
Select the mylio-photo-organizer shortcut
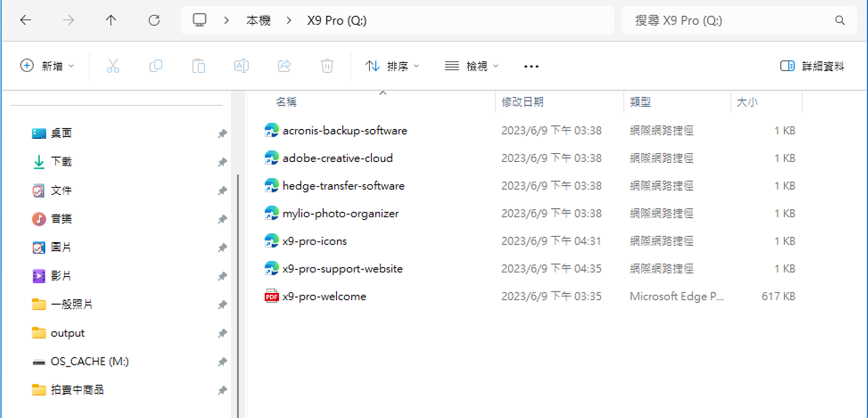(x=340, y=213)
